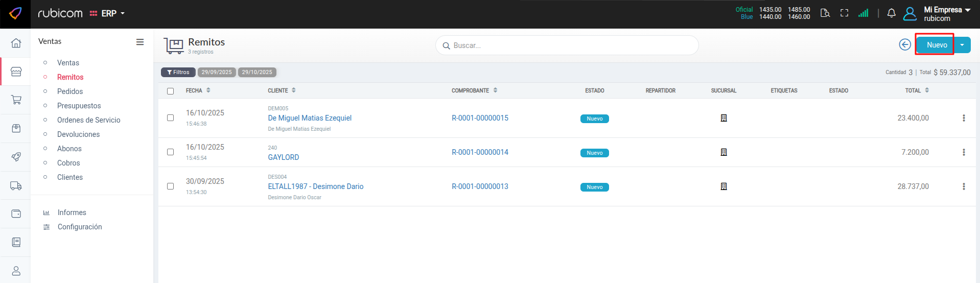The width and height of the screenshot is (980, 283).
Task: Click the shopping cart sidebar icon
Action: pos(16,100)
